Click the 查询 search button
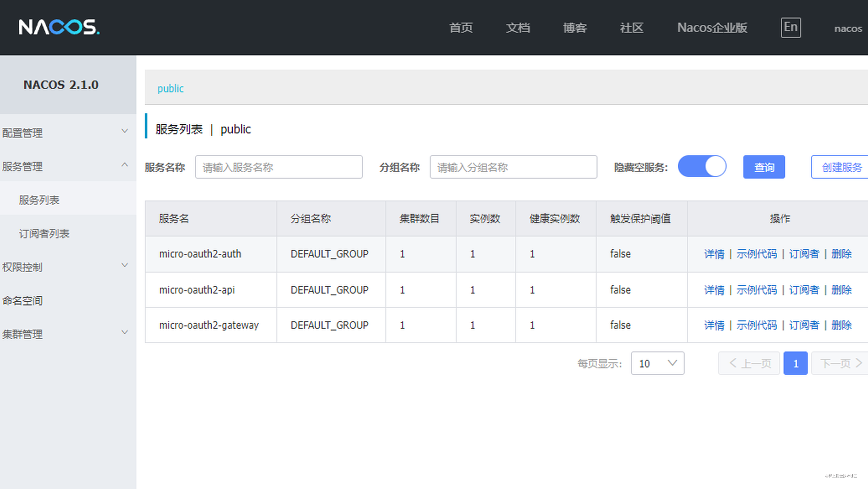Viewport: 868px width, 489px height. (x=764, y=167)
